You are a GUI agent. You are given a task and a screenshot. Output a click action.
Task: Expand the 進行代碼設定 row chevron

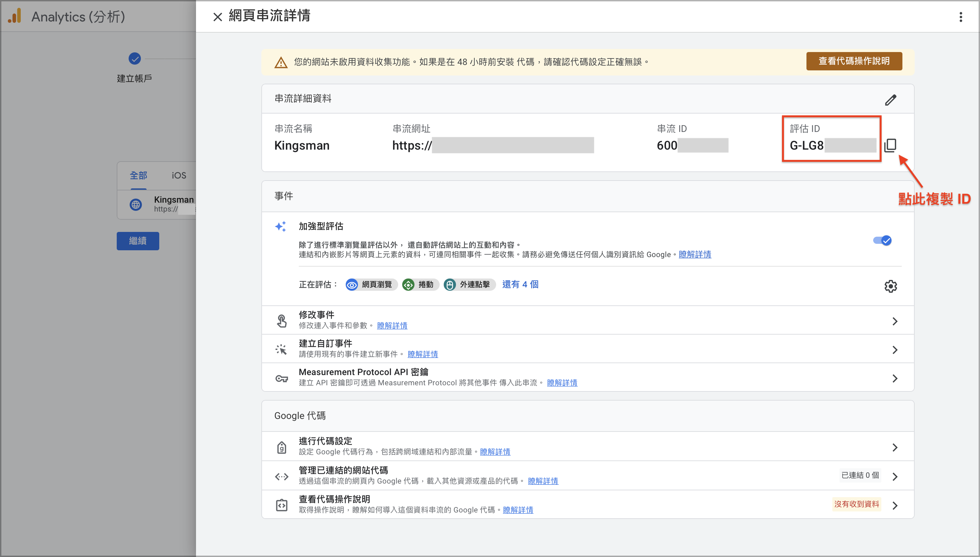pos(895,447)
